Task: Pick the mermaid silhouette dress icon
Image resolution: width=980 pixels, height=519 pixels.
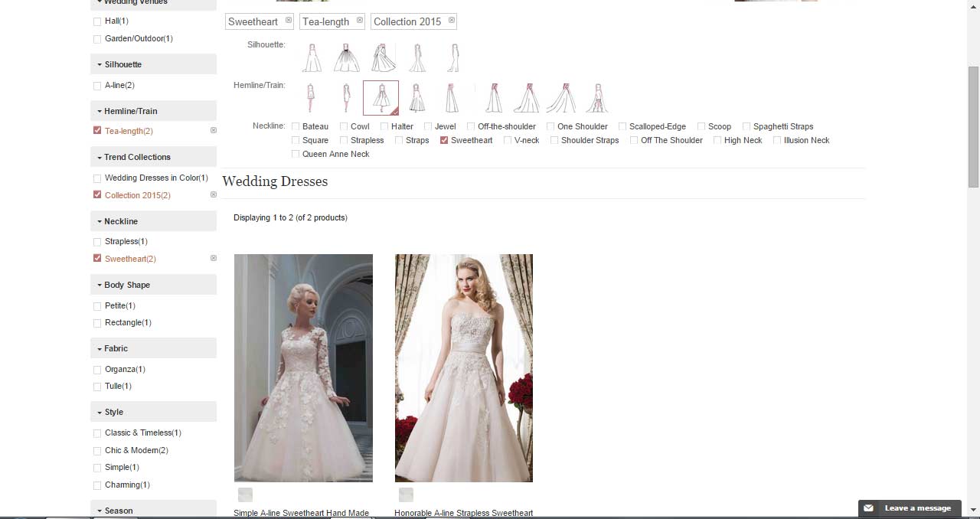Action: [416, 58]
